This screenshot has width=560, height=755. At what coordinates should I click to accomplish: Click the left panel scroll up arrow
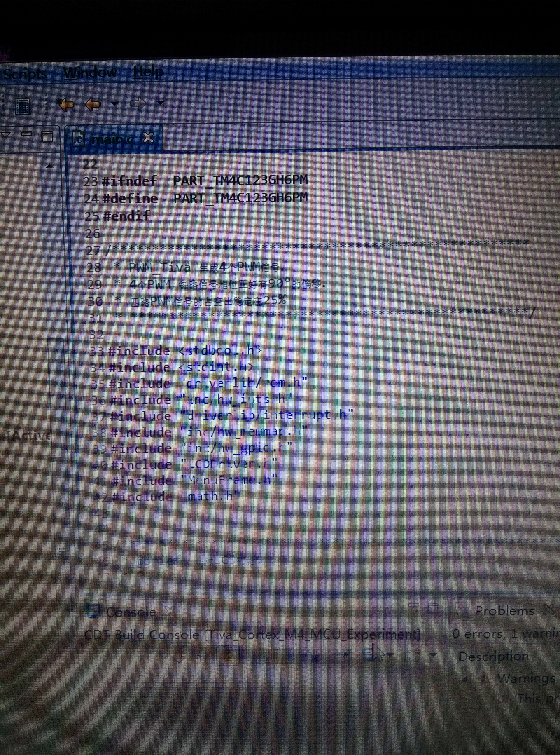pos(50,166)
